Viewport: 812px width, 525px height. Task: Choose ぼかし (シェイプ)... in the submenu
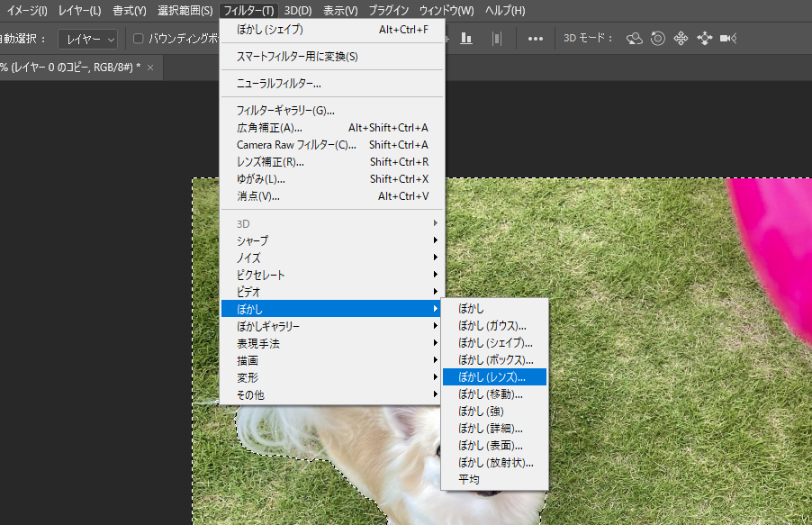[x=494, y=342]
